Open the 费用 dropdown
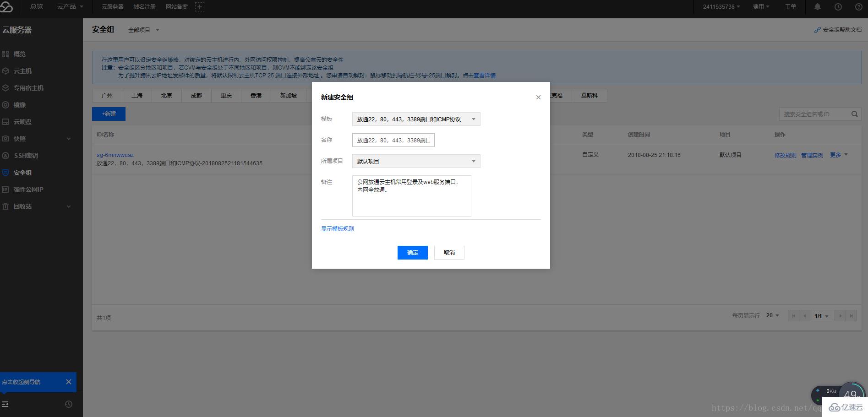This screenshot has width=868, height=417. 761,6
